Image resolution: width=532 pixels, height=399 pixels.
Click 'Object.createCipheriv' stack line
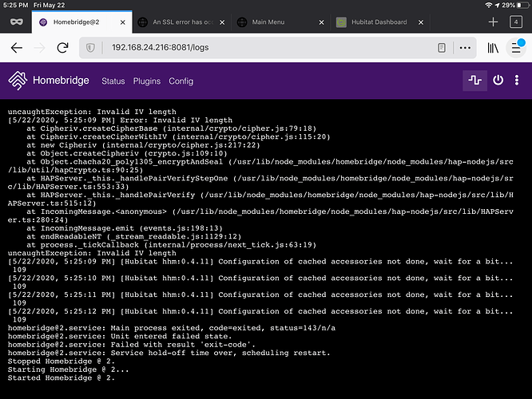click(x=127, y=153)
